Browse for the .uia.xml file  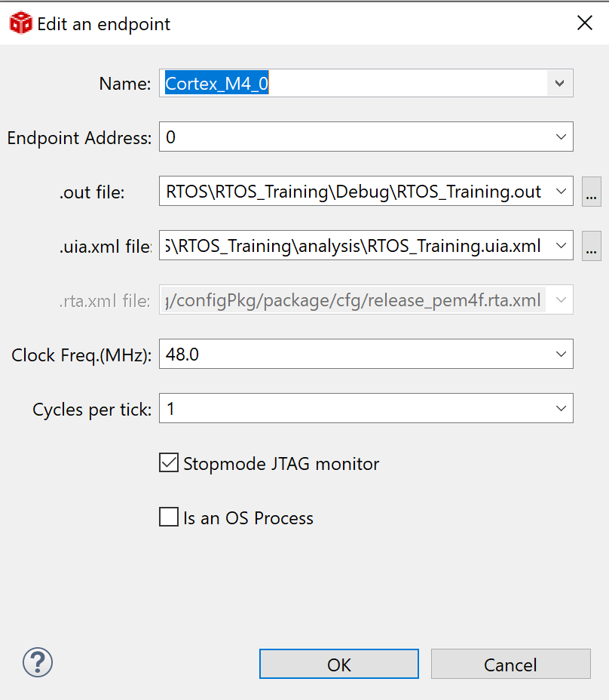point(592,247)
